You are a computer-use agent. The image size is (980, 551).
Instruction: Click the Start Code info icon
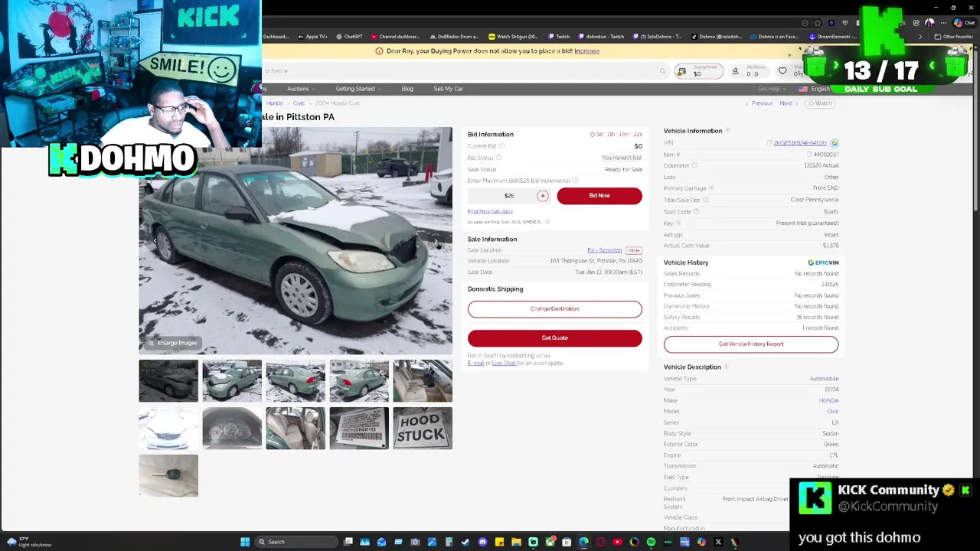(x=696, y=211)
